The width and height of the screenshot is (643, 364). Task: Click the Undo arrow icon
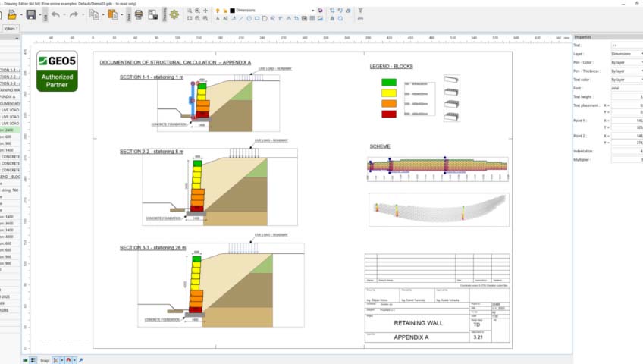[x=55, y=14]
